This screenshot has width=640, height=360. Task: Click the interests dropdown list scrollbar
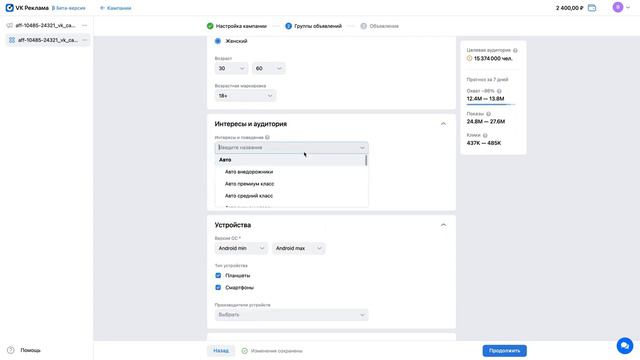366,160
